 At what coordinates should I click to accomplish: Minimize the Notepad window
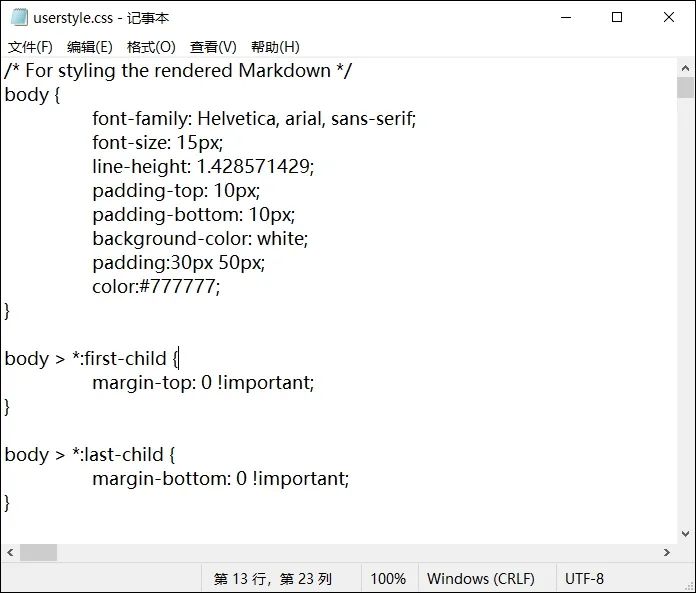[x=564, y=17]
